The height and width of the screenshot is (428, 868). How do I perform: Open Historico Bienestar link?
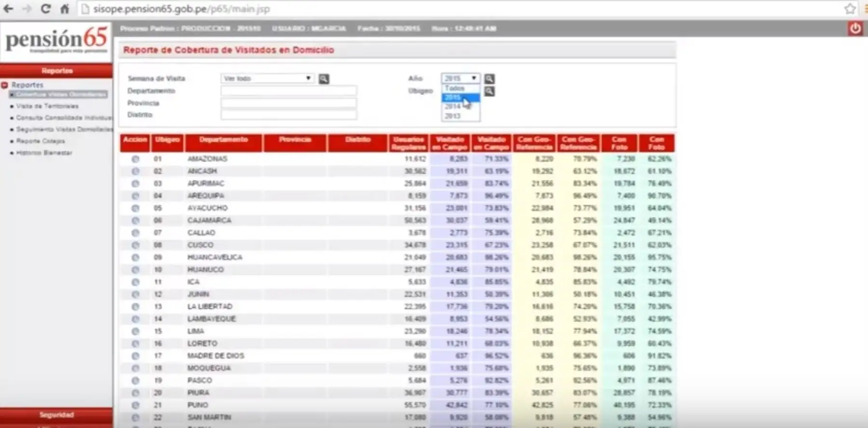(44, 152)
